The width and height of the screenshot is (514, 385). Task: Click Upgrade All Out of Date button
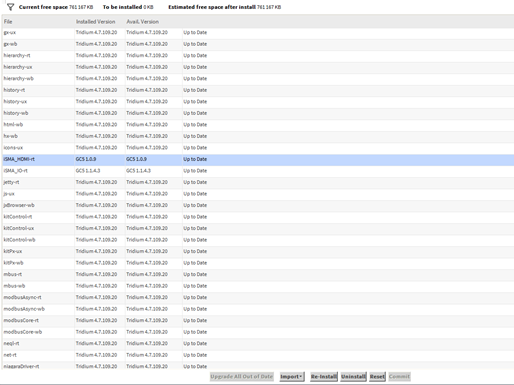(x=242, y=377)
